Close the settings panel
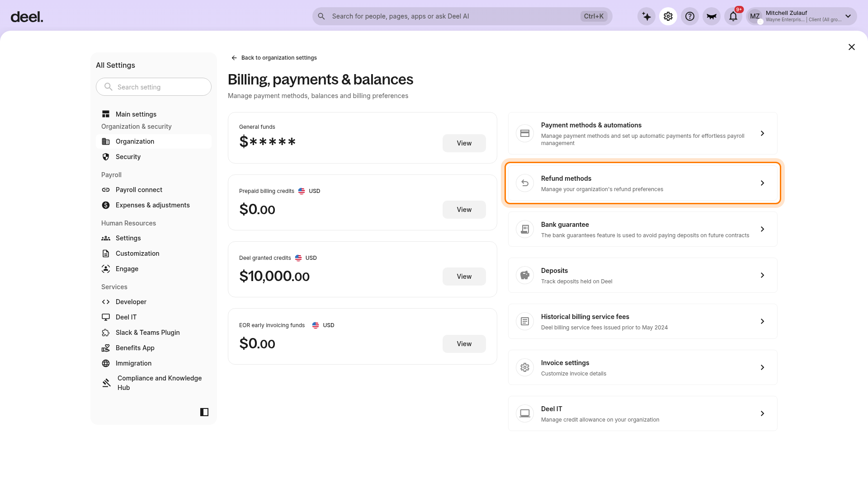The height and width of the screenshot is (488, 868). [x=852, y=47]
